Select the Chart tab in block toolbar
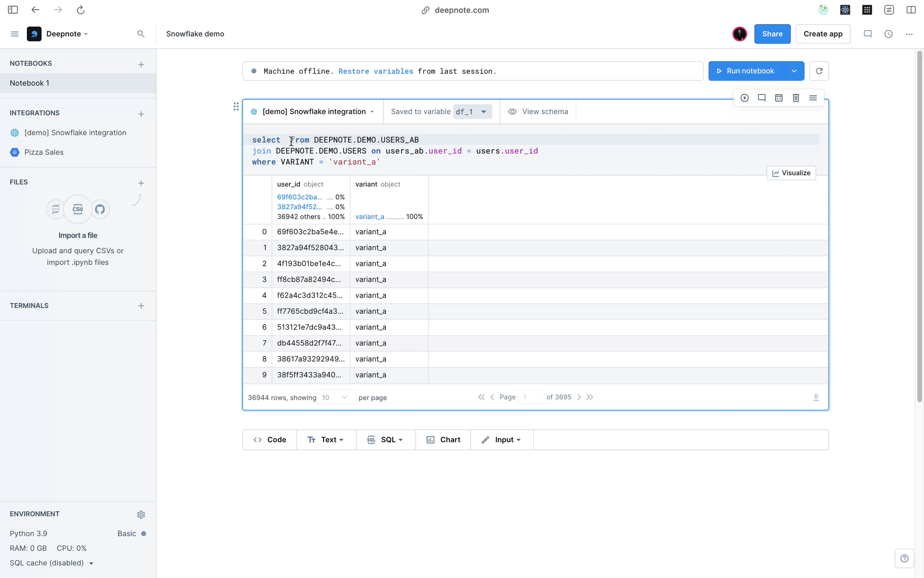924x578 pixels. click(x=444, y=439)
